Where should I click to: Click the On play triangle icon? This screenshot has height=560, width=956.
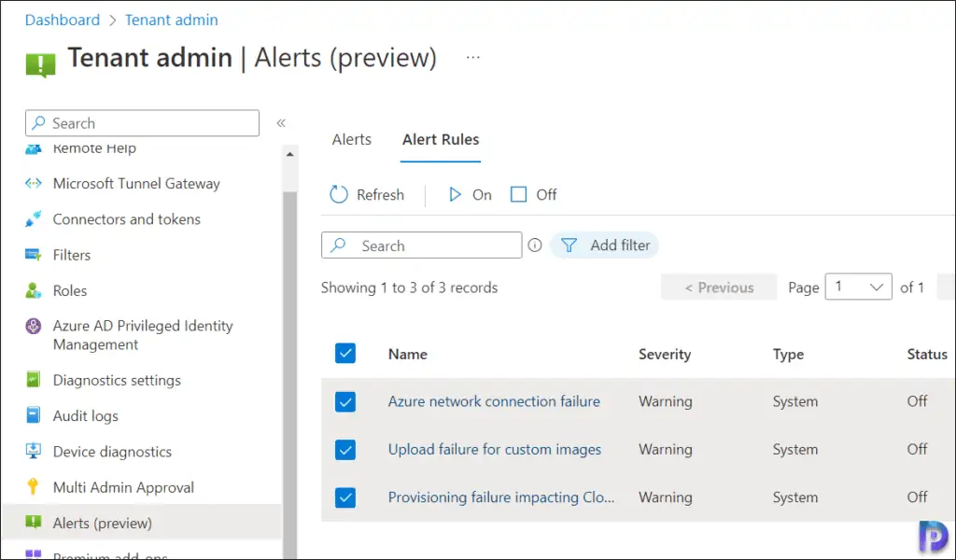455,194
